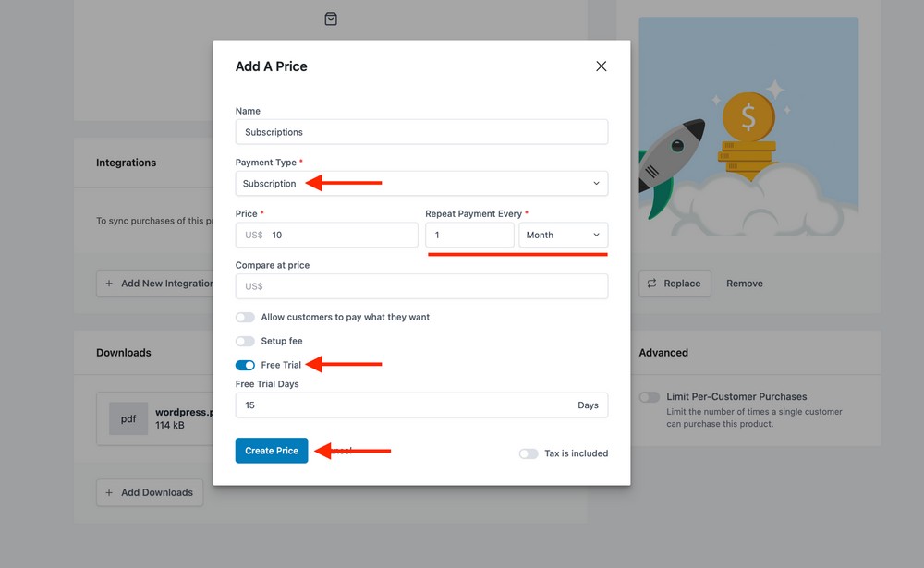
Task: Click the Name field showing Subscriptions
Action: tap(420, 131)
